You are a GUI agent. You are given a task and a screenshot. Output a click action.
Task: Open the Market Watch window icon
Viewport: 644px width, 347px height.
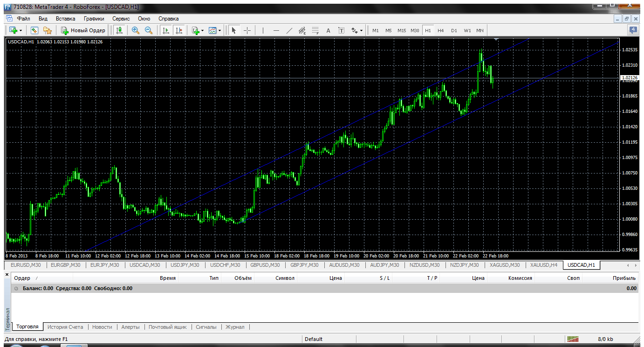tap(34, 30)
